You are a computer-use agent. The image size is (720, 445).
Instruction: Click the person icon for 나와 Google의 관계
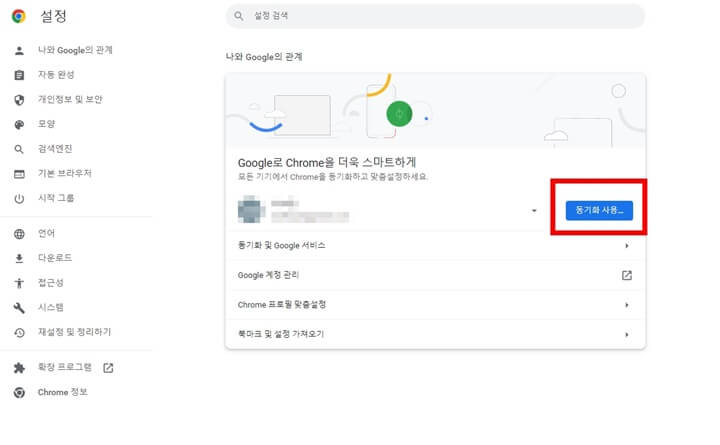point(19,51)
